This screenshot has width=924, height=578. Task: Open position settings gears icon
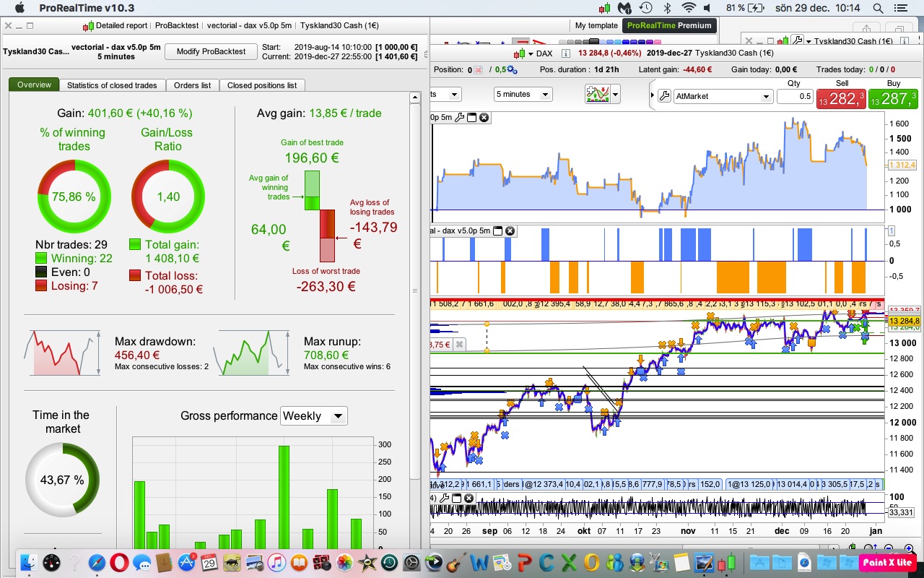click(512, 70)
